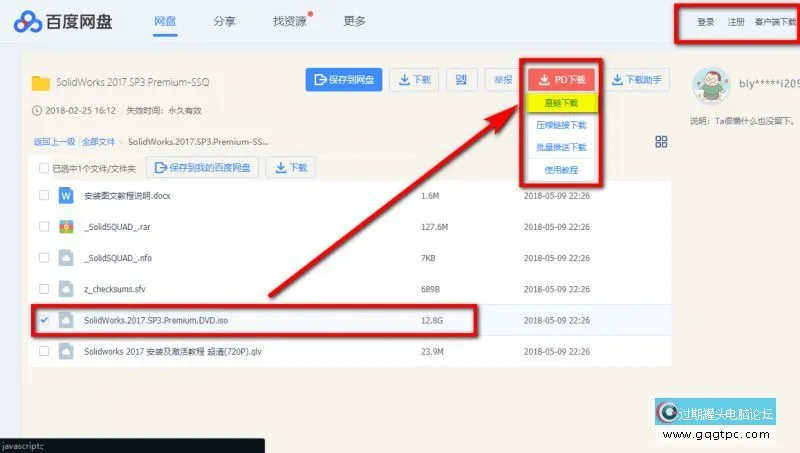Click the _SolidSQUAD_.rar archive icon
Screen dimensions: 800x453
click(x=67, y=227)
